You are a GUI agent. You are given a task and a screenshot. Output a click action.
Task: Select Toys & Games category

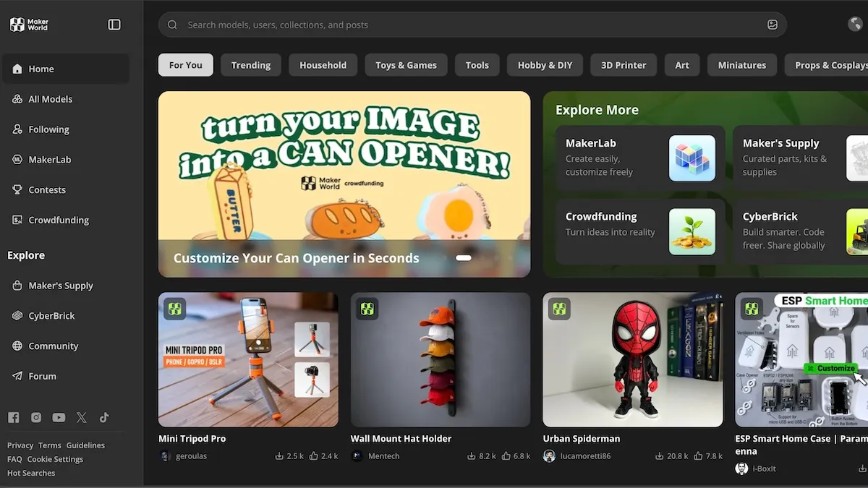[x=406, y=65]
